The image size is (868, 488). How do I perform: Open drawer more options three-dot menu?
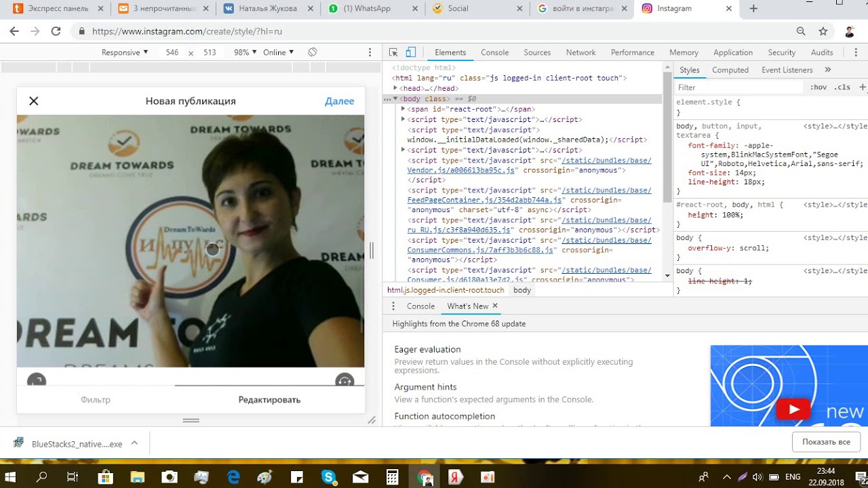click(393, 306)
